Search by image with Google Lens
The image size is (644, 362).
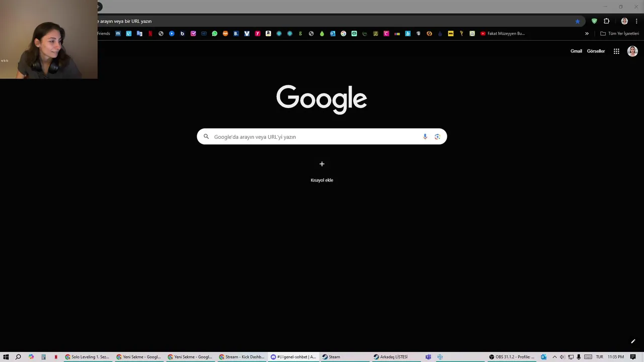(x=437, y=137)
